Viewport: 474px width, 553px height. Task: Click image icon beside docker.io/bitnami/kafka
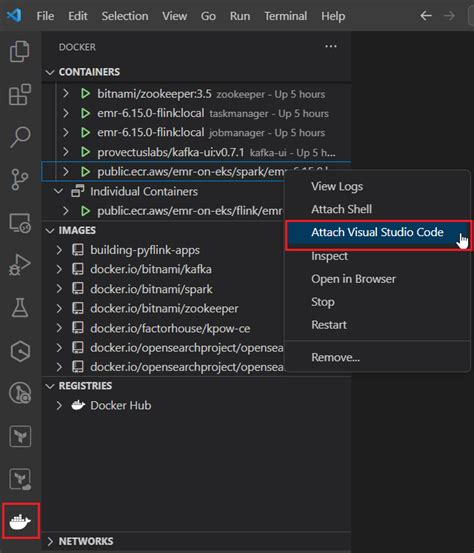(x=78, y=269)
